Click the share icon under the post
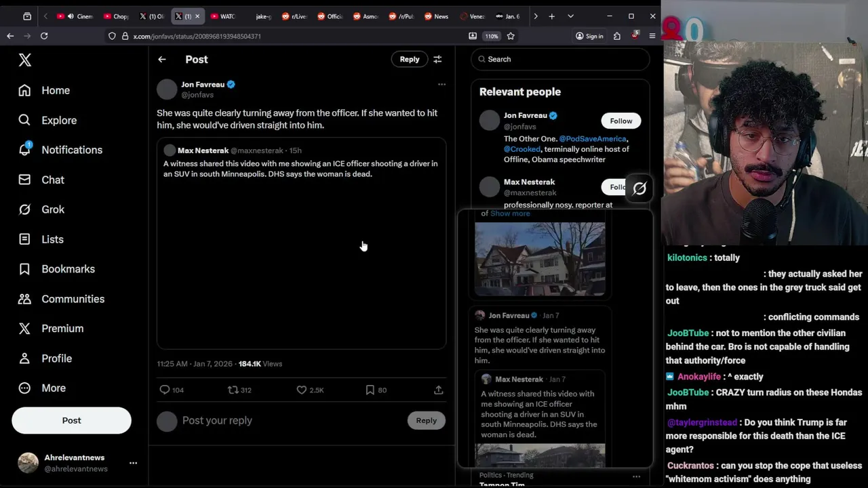868x488 pixels. click(x=439, y=390)
